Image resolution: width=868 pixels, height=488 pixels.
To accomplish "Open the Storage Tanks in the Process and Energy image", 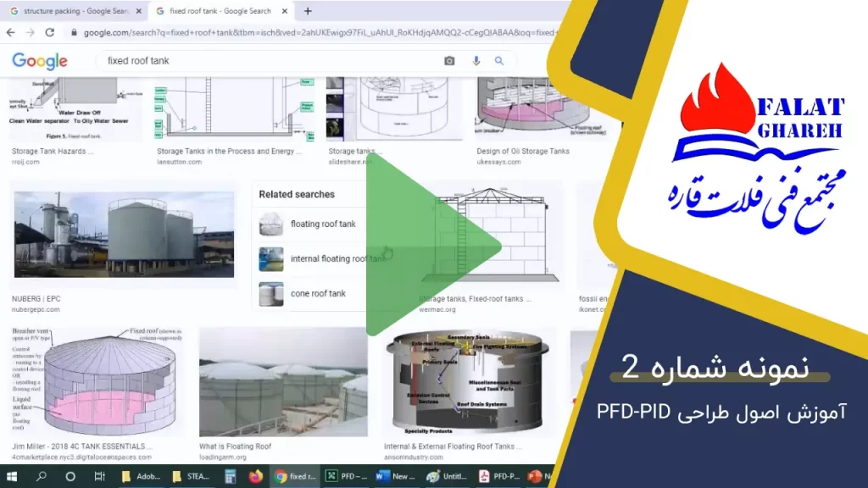I will 236,109.
